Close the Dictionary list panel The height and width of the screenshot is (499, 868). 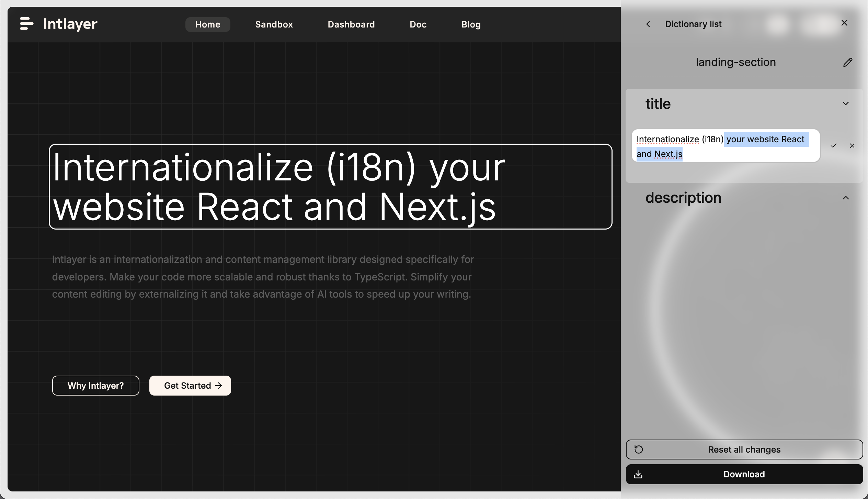pyautogui.click(x=844, y=22)
